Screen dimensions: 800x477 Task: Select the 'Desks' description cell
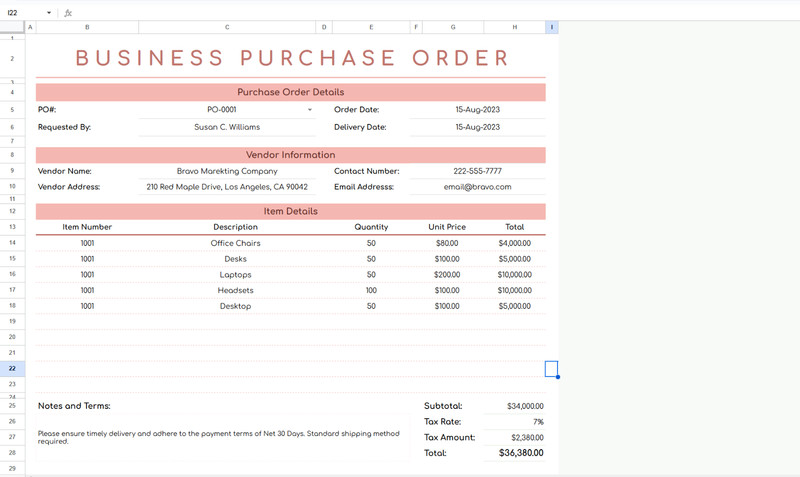(x=235, y=259)
